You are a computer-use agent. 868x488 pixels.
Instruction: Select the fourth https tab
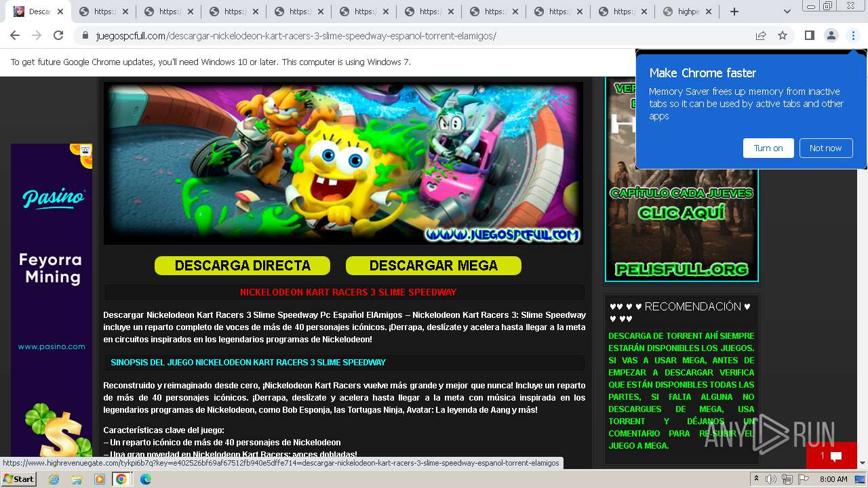coord(298,12)
